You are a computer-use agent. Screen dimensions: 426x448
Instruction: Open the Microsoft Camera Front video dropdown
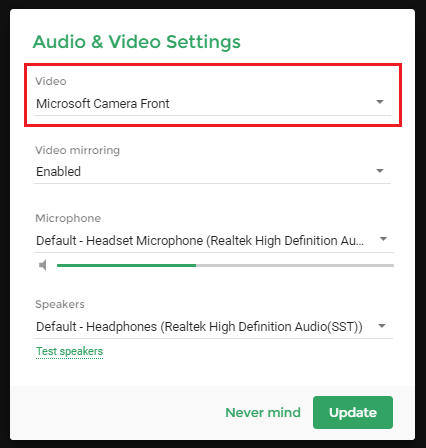pos(212,104)
